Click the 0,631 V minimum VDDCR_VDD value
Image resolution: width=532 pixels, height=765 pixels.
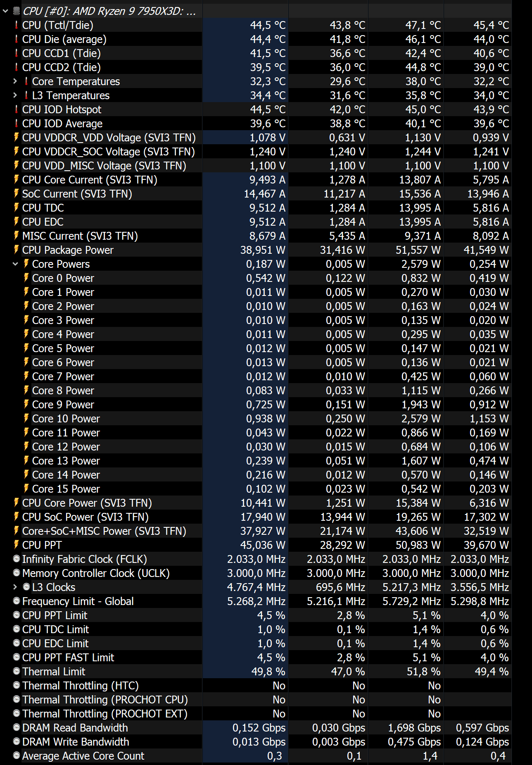pos(347,138)
